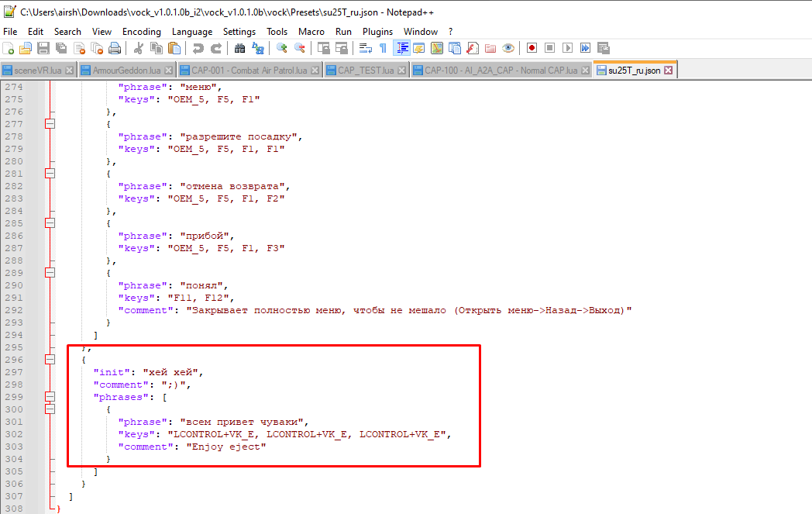Click the Print icon in toolbar
Screen dimensions: 812x514
115,48
